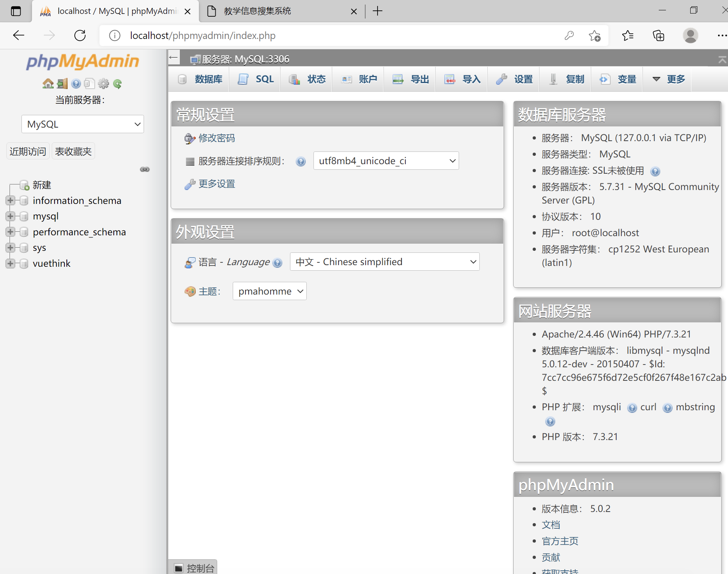
Task: Switch to the 复制 tab
Action: [566, 79]
